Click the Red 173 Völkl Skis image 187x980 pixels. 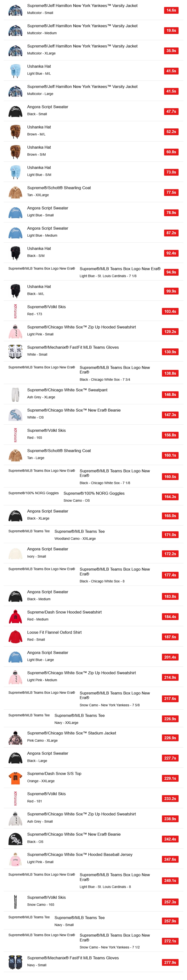[15, 311]
